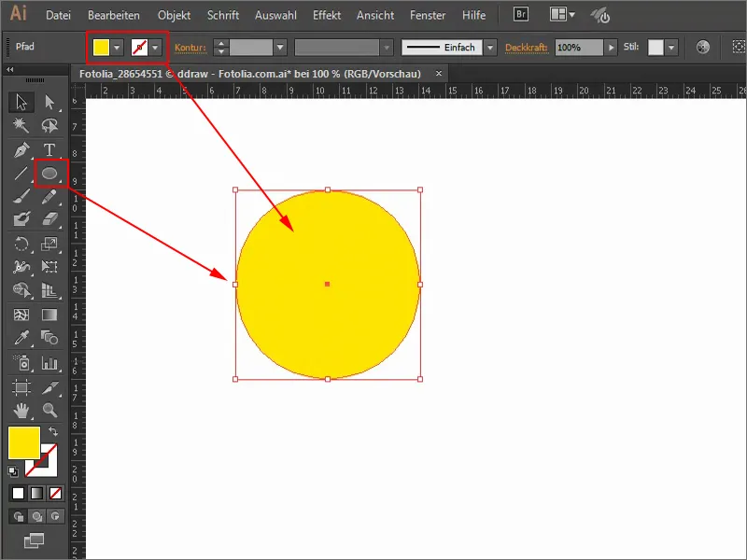Enable Draw Normal mode
Image resolution: width=747 pixels, height=560 pixels.
coord(19,516)
